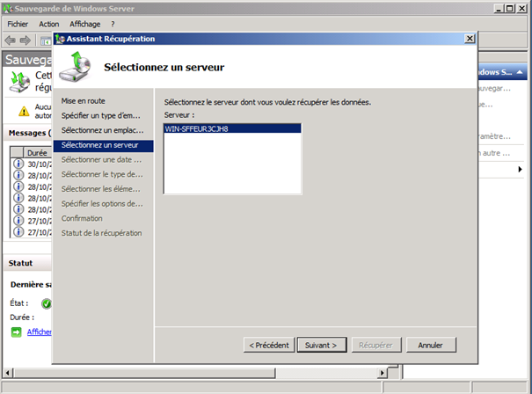
Task: Click the Sélectionner le type de... step
Action: 102,174
